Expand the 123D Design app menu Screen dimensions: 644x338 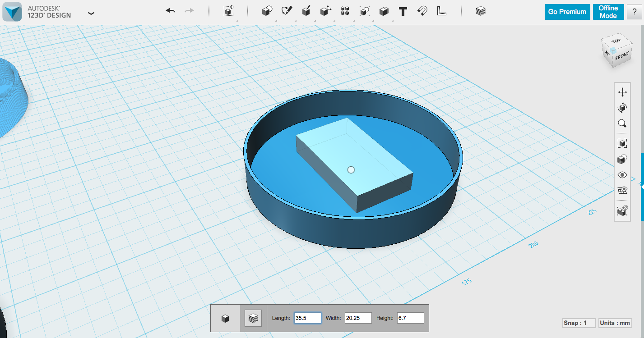coord(91,14)
